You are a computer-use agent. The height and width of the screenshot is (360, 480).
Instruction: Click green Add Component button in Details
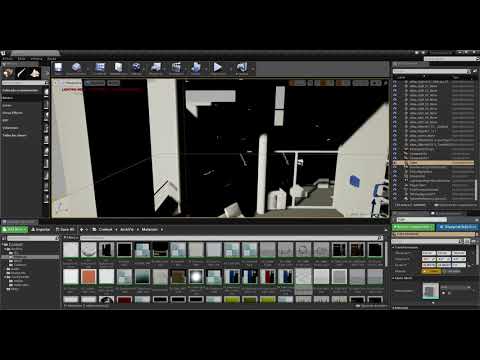click(x=413, y=227)
